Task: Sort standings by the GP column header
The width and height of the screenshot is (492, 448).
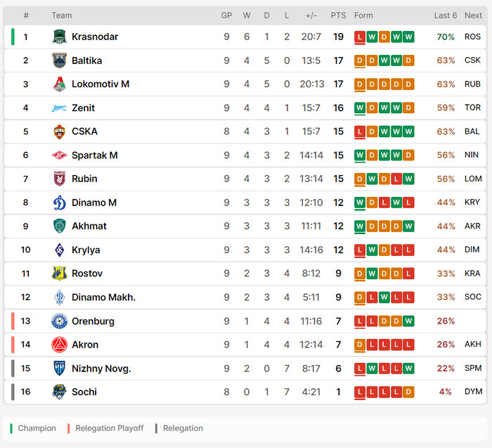Action: (226, 15)
